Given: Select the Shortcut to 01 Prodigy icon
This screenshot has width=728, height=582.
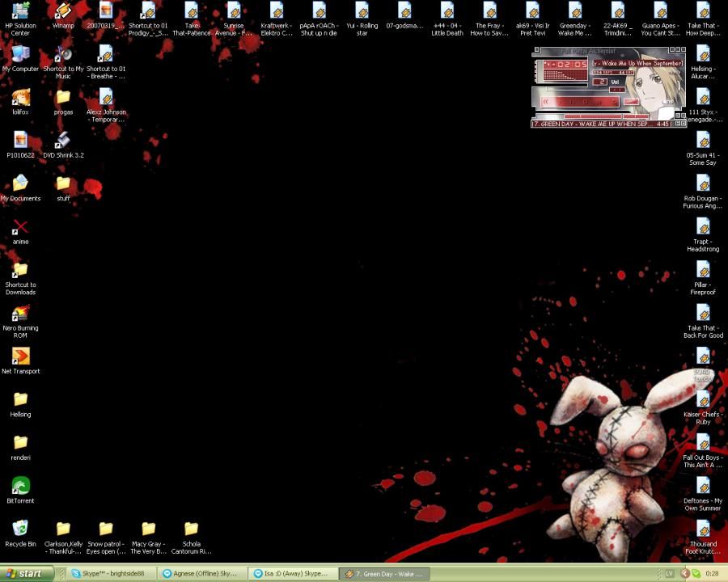Looking at the screenshot, I should pyautogui.click(x=148, y=19).
